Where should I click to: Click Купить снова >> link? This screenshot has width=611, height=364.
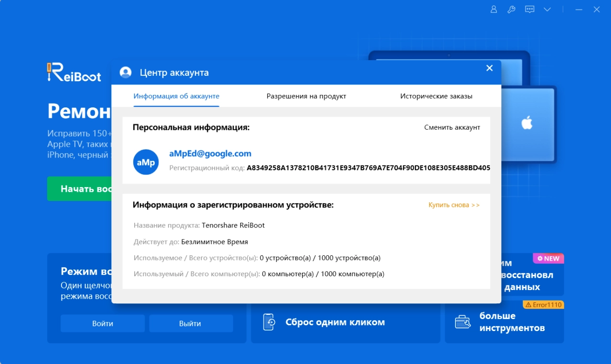click(x=454, y=205)
